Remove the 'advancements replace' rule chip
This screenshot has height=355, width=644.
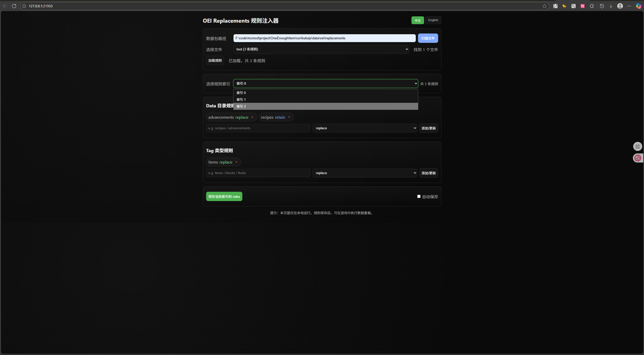click(252, 117)
